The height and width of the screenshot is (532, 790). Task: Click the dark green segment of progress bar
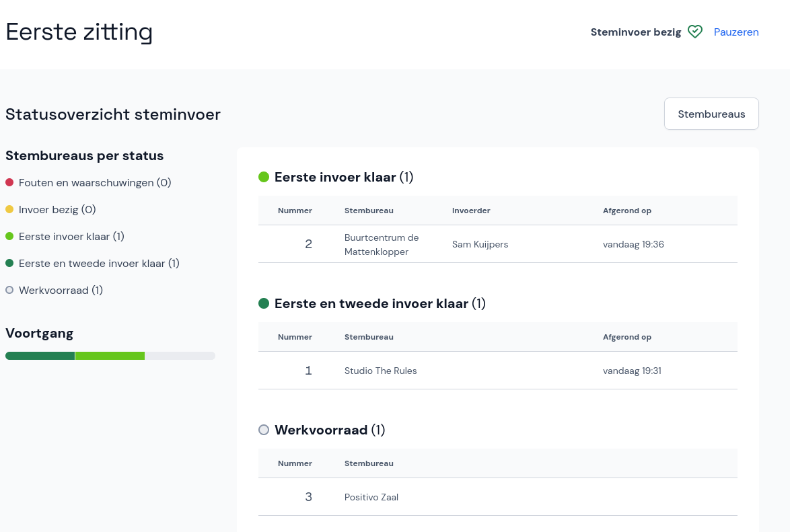(x=40, y=356)
